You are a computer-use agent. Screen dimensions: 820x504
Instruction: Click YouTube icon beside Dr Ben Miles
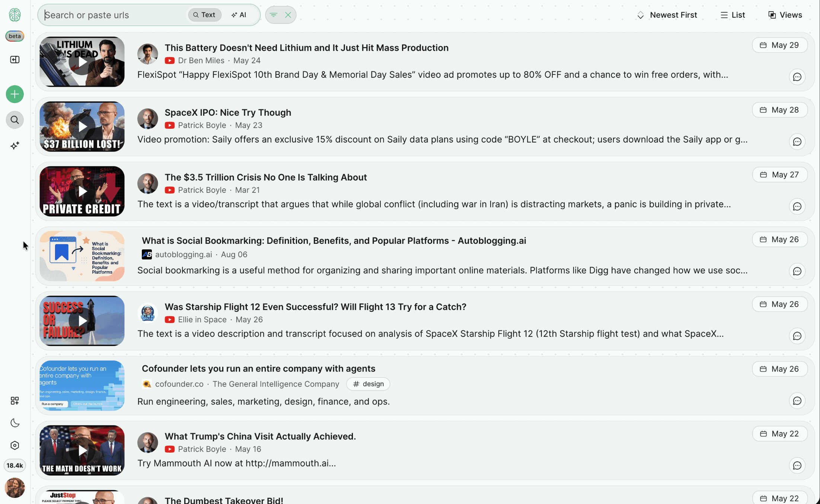pos(170,61)
